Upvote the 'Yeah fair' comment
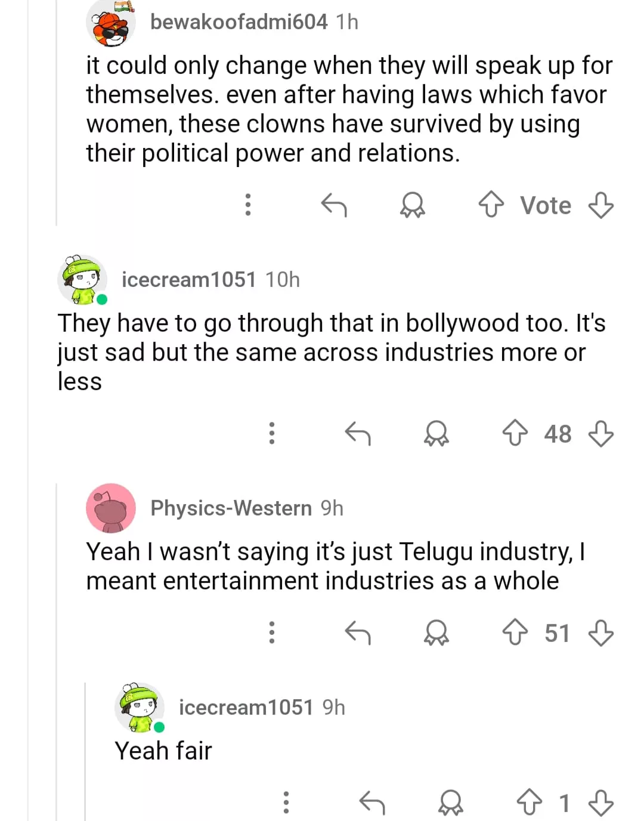 [x=529, y=803]
